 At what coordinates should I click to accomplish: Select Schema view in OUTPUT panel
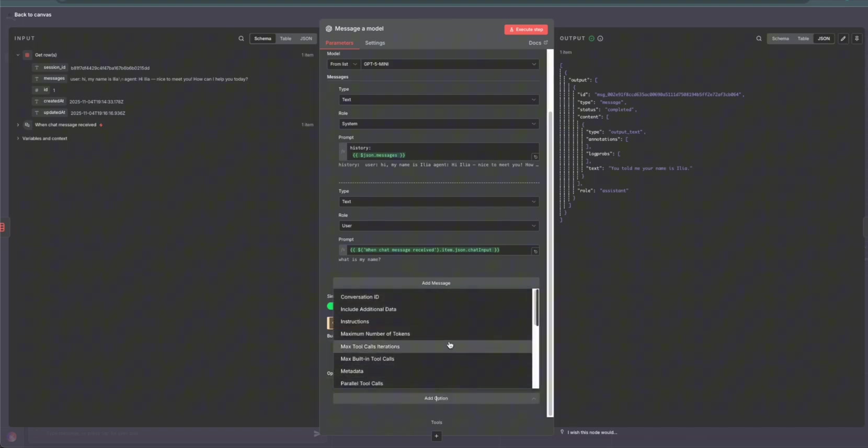click(x=780, y=39)
